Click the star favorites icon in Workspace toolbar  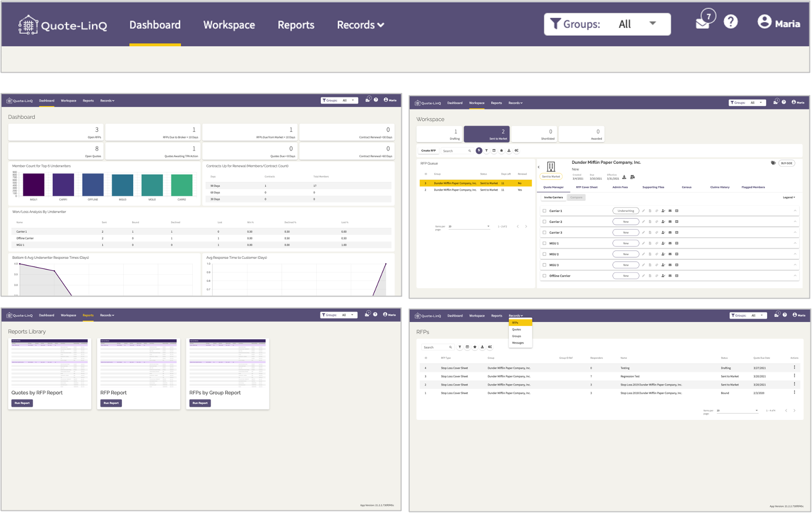click(x=502, y=151)
